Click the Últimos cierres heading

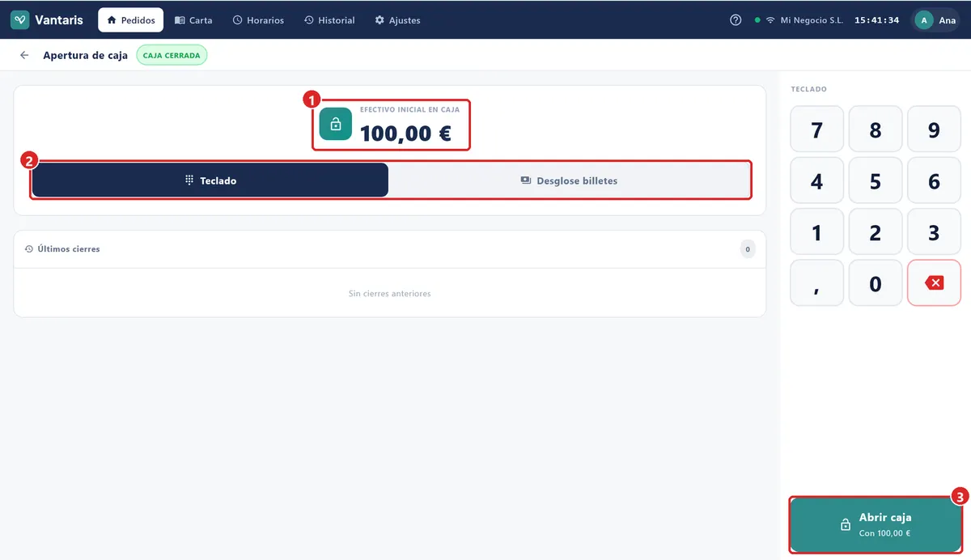tap(69, 249)
